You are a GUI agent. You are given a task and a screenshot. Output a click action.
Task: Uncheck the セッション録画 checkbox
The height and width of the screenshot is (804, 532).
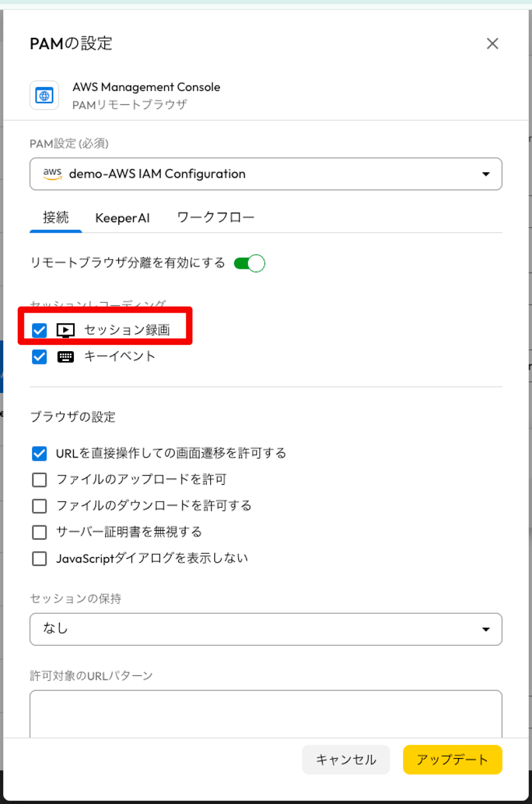39,330
